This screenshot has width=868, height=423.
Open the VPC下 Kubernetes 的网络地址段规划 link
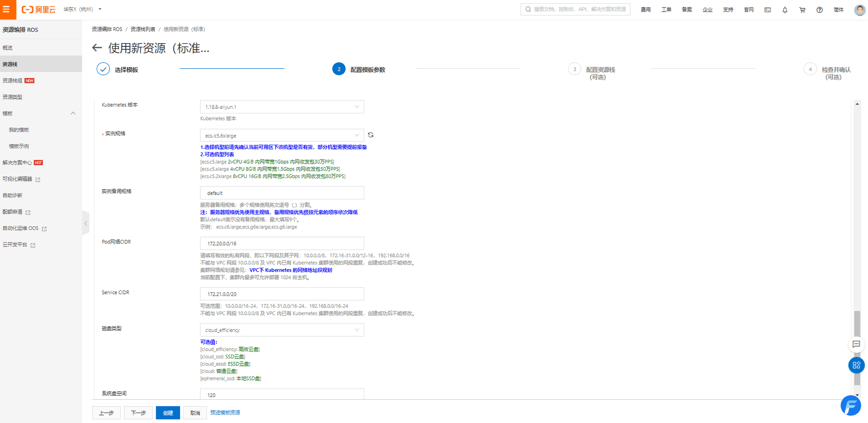coord(291,270)
